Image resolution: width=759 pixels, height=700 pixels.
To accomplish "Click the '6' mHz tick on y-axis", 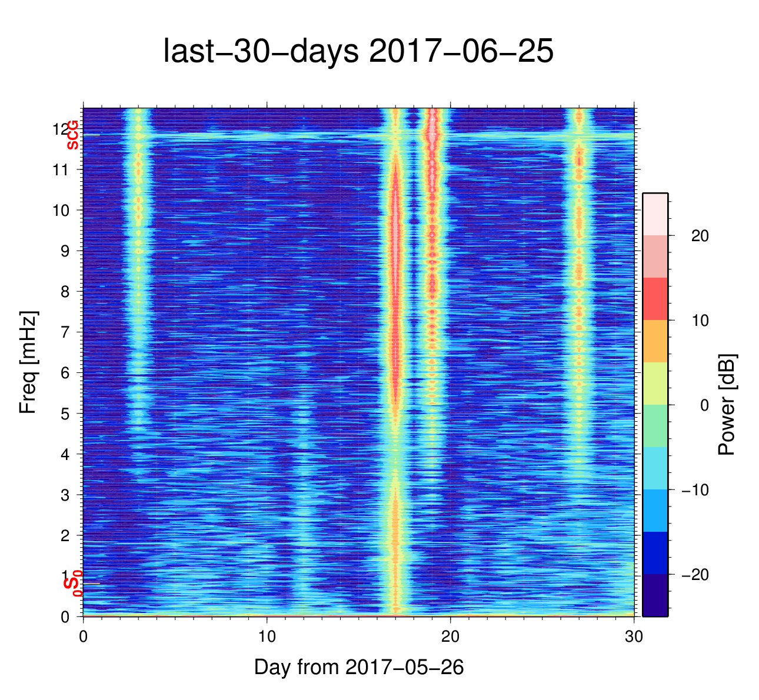I will [x=65, y=373].
